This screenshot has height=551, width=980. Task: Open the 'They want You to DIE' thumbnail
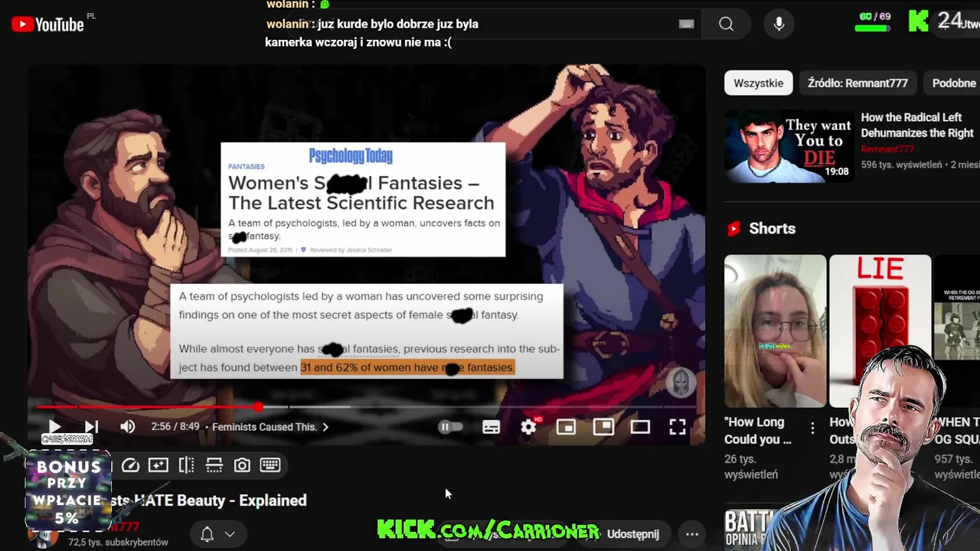click(789, 146)
